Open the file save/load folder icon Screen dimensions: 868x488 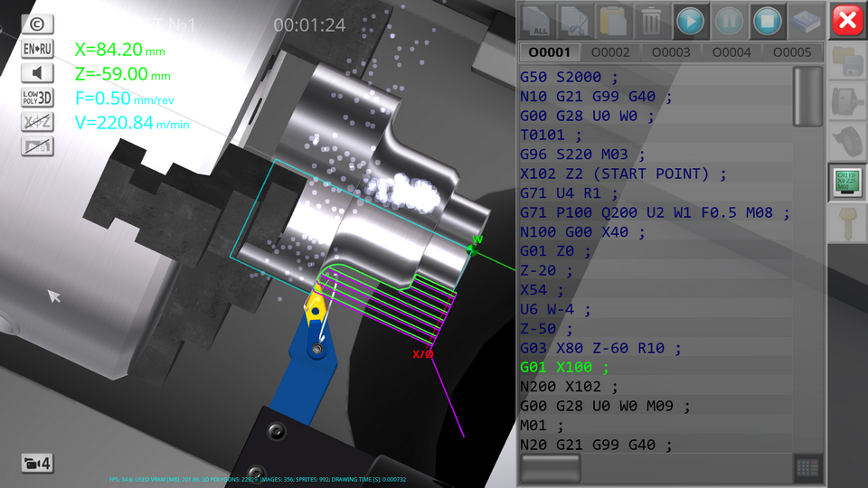847,62
